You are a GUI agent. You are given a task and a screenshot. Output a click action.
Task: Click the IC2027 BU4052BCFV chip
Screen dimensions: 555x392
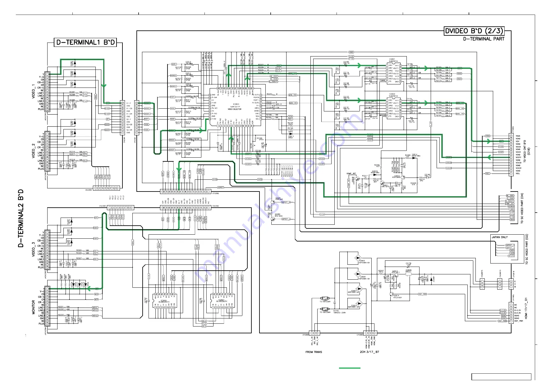222,300
